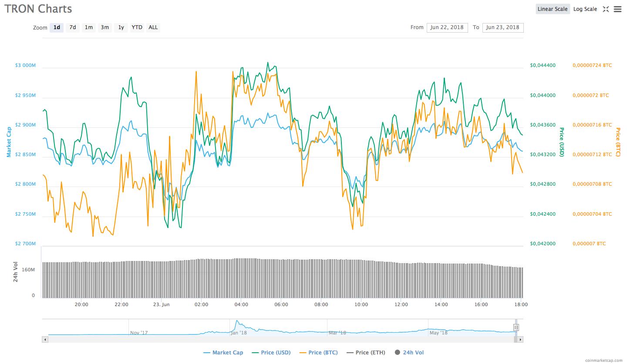Select the 1d zoom range
627x364 pixels.
tap(57, 27)
